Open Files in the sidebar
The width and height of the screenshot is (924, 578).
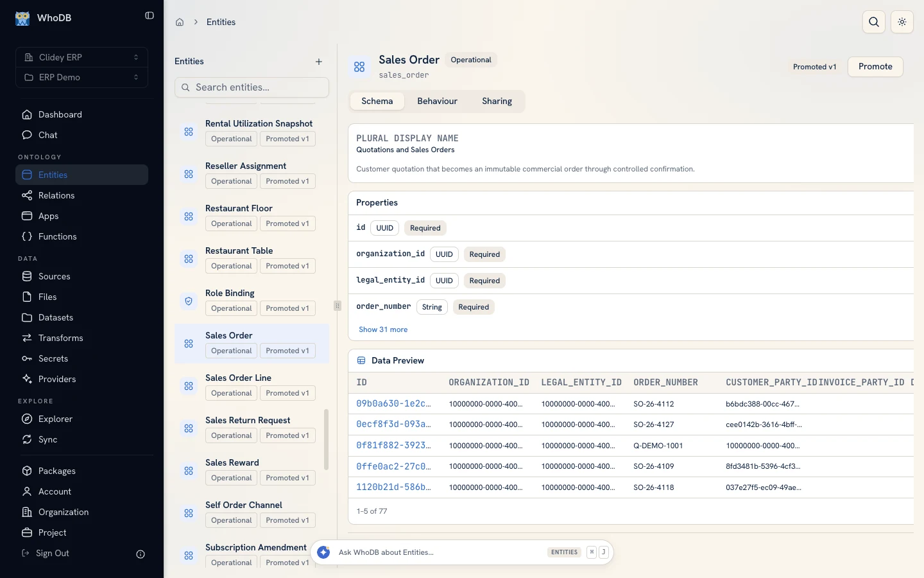click(x=82, y=297)
